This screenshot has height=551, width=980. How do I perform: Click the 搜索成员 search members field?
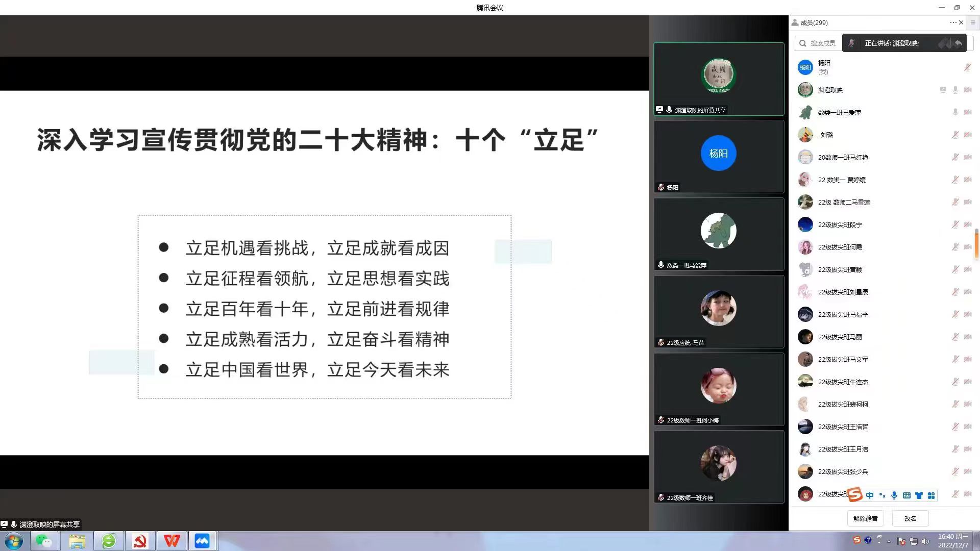point(823,43)
